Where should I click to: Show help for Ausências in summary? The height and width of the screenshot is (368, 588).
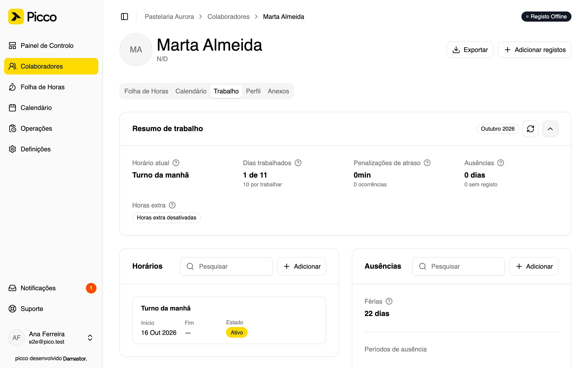(x=500, y=163)
